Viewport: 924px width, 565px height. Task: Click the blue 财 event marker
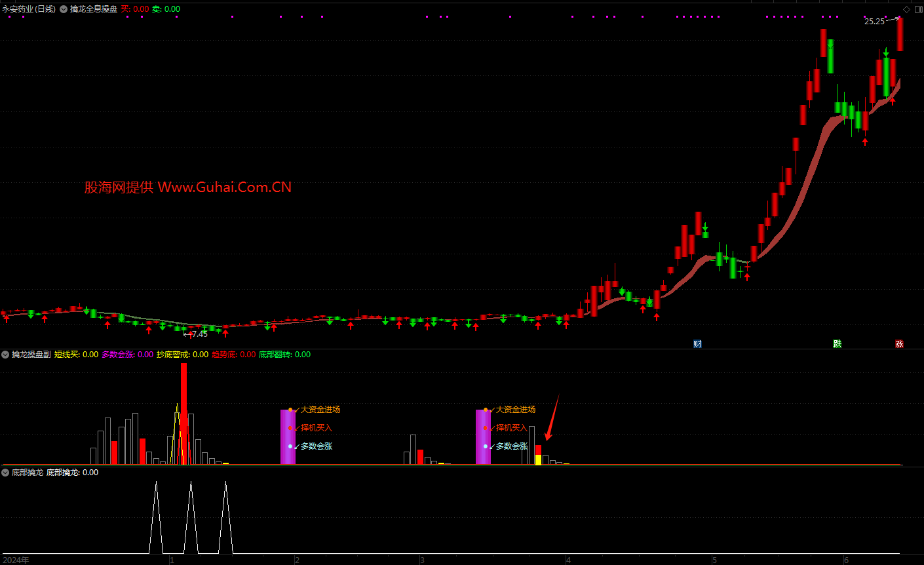click(x=697, y=344)
